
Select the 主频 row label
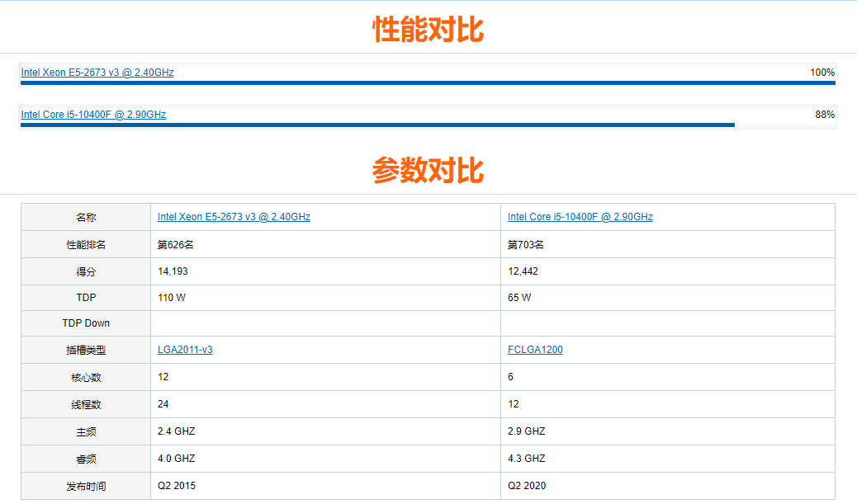tap(86, 432)
